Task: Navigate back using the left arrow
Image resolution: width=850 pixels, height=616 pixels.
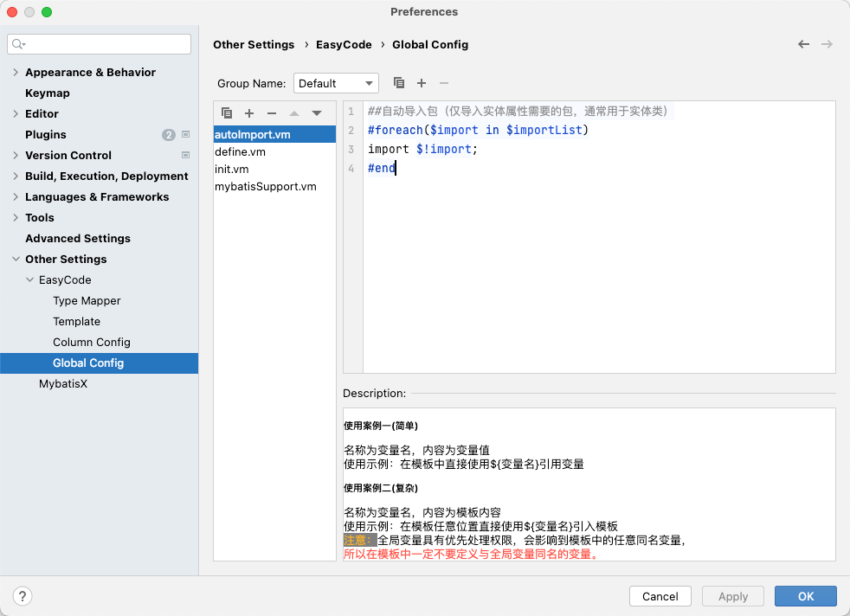Action: coord(803,44)
